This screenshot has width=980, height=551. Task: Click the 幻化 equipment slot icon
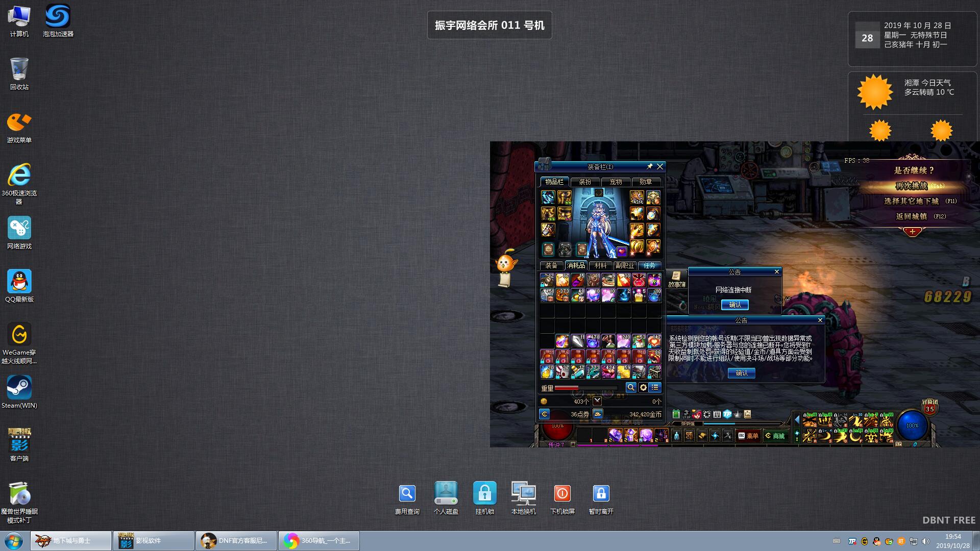click(x=637, y=197)
